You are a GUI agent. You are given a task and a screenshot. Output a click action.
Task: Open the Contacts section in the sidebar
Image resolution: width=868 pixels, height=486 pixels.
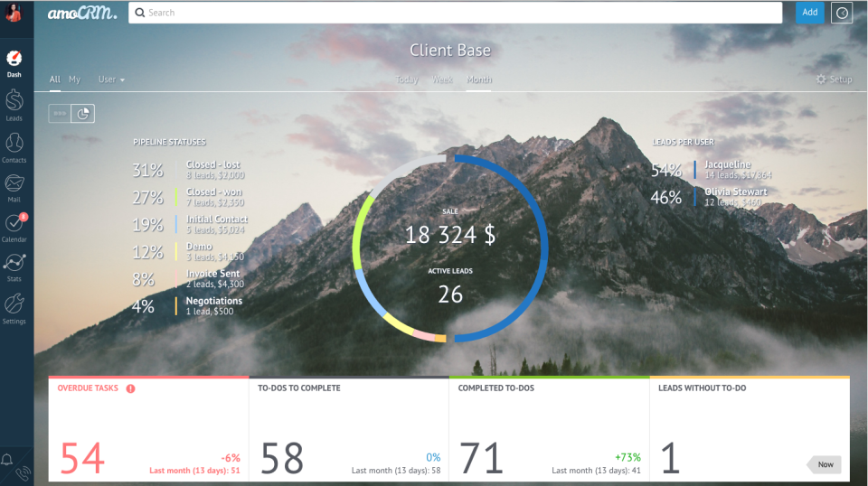(x=14, y=147)
